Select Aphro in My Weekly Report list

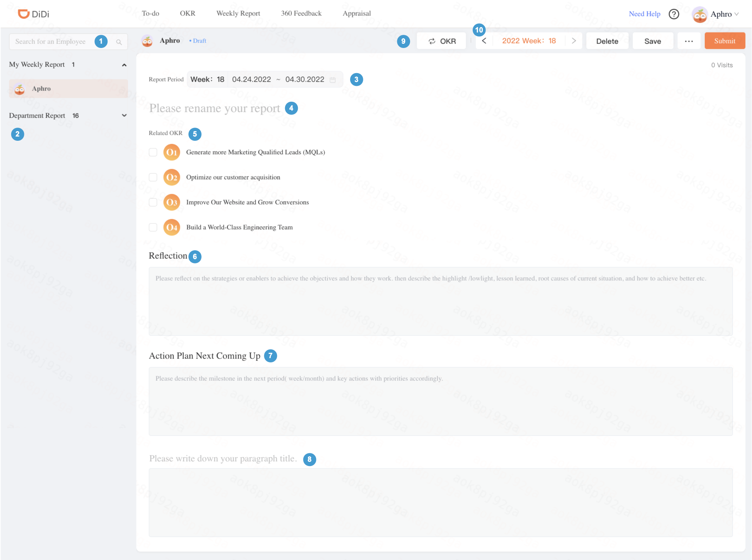(x=68, y=89)
